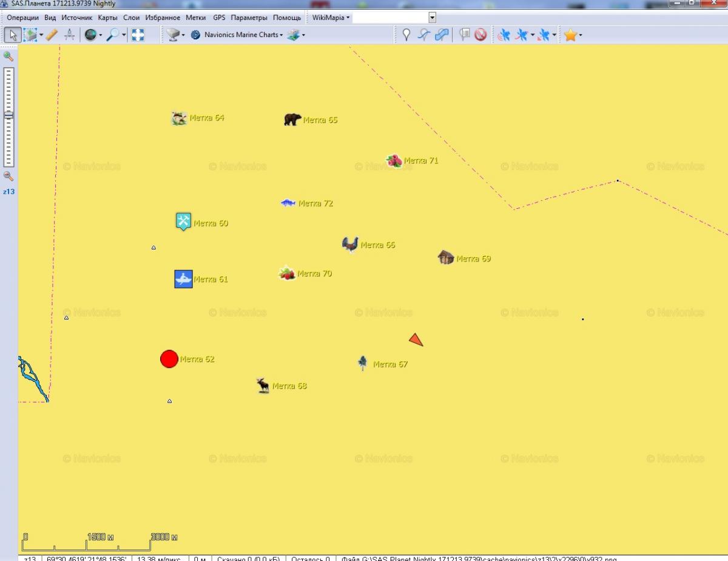The height and width of the screenshot is (561, 728).
Task: Open Navionics Marine Charts map dropdown
Action: point(240,35)
